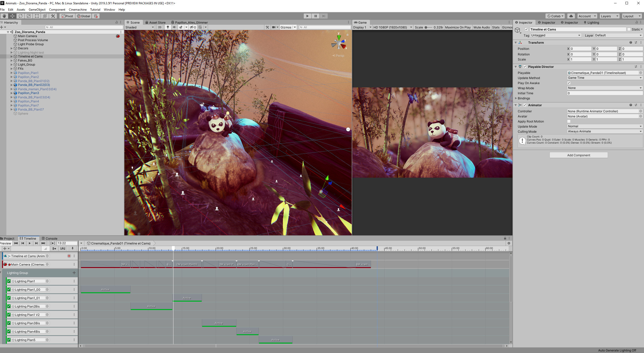This screenshot has width=644, height=353.
Task: Open Update Method Game Time dropdown
Action: (605, 78)
